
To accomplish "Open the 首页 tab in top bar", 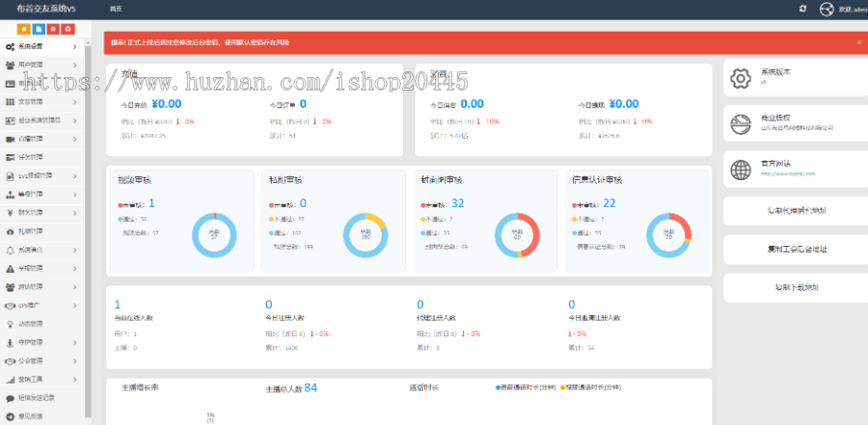I will [x=115, y=9].
